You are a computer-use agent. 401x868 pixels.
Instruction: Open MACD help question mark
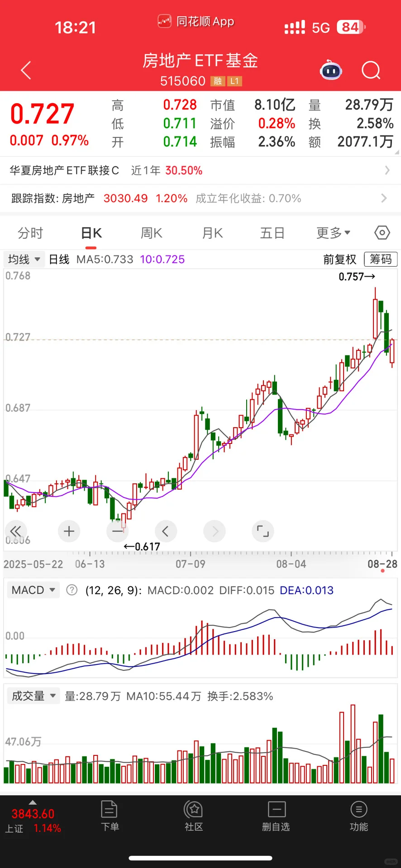click(x=72, y=590)
